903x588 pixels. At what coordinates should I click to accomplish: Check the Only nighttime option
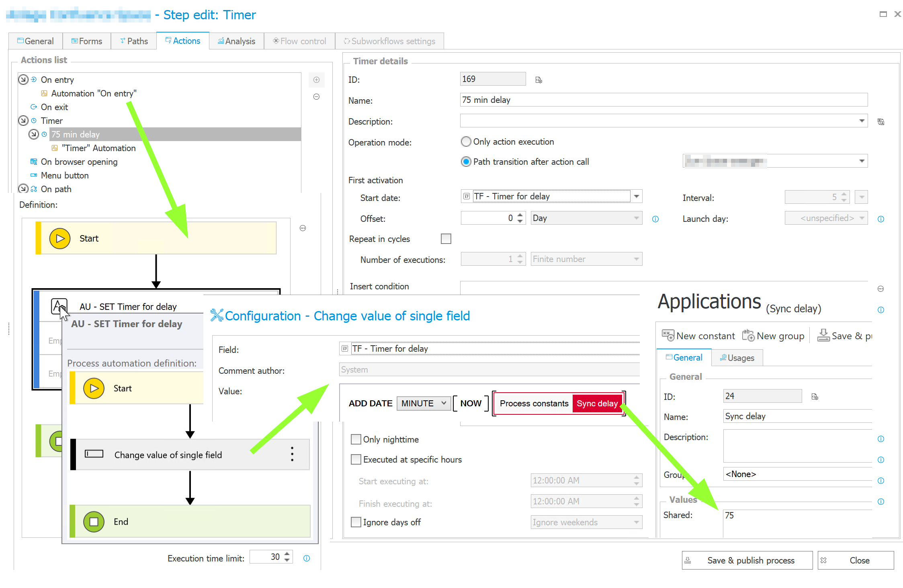pos(356,439)
